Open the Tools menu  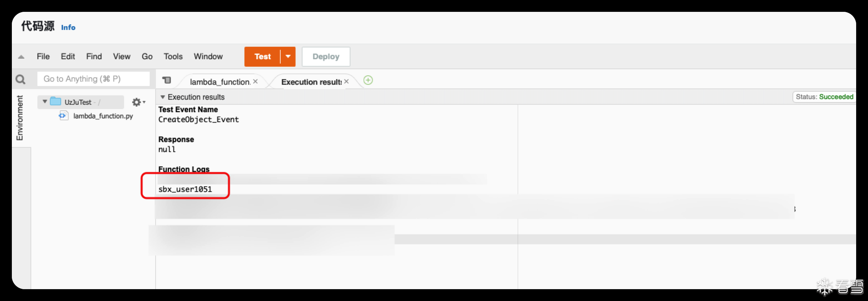tap(173, 57)
